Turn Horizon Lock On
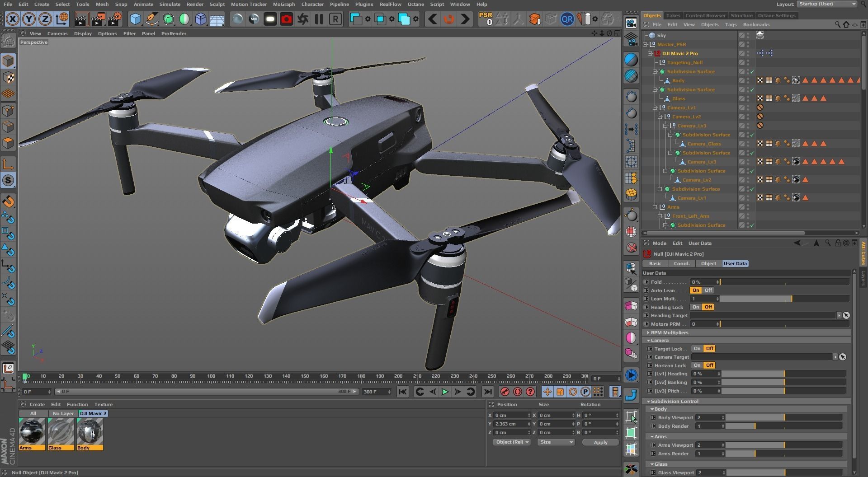868x477 pixels. pyautogui.click(x=697, y=365)
